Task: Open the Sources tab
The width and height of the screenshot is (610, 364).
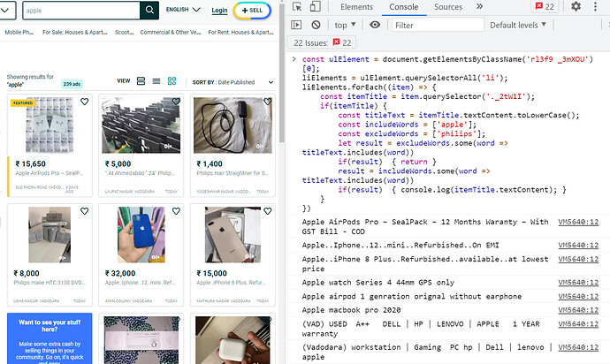Action: [448, 7]
